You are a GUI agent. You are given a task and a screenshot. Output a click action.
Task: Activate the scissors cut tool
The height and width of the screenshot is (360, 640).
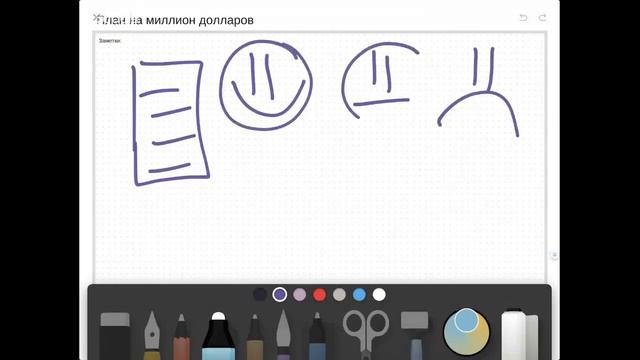[366, 335]
